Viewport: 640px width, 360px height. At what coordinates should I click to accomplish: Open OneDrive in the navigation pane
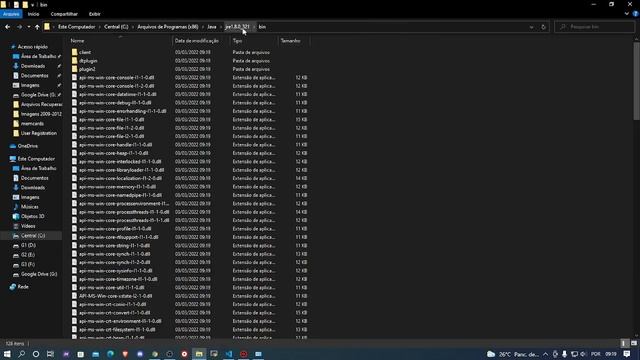pos(27,146)
